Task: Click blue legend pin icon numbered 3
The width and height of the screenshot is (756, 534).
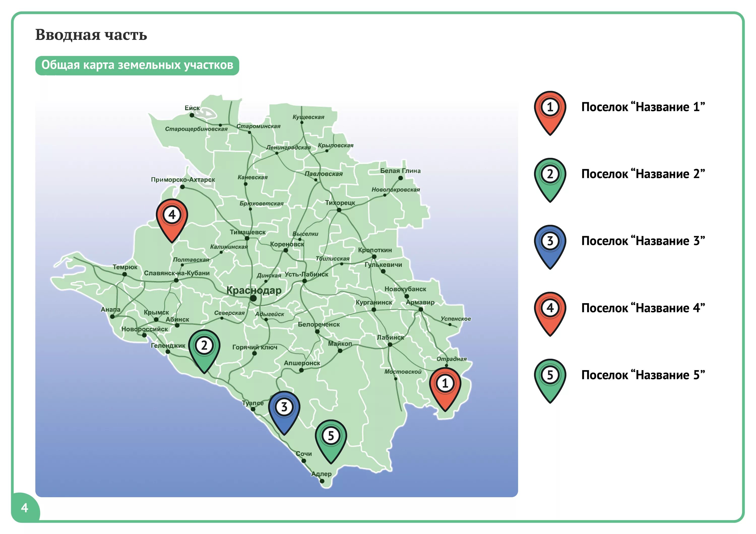Action: coord(550,247)
